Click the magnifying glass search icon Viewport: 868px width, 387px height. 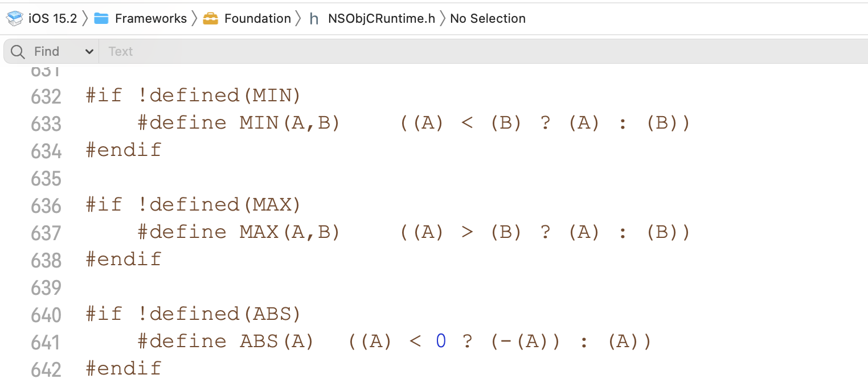[x=18, y=52]
